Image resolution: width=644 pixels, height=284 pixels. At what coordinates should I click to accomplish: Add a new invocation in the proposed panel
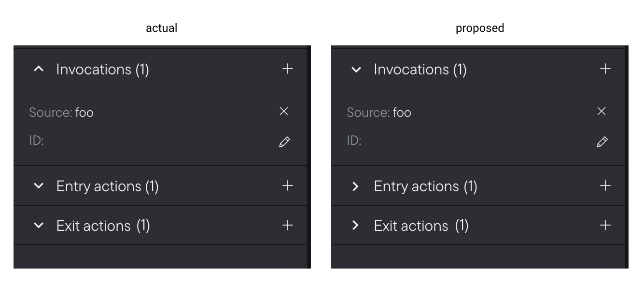coord(604,69)
